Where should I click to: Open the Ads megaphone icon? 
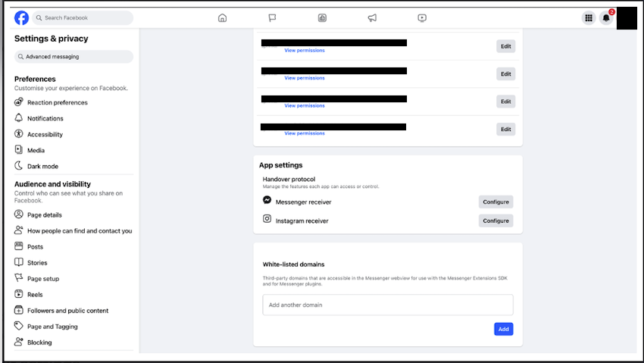click(372, 18)
